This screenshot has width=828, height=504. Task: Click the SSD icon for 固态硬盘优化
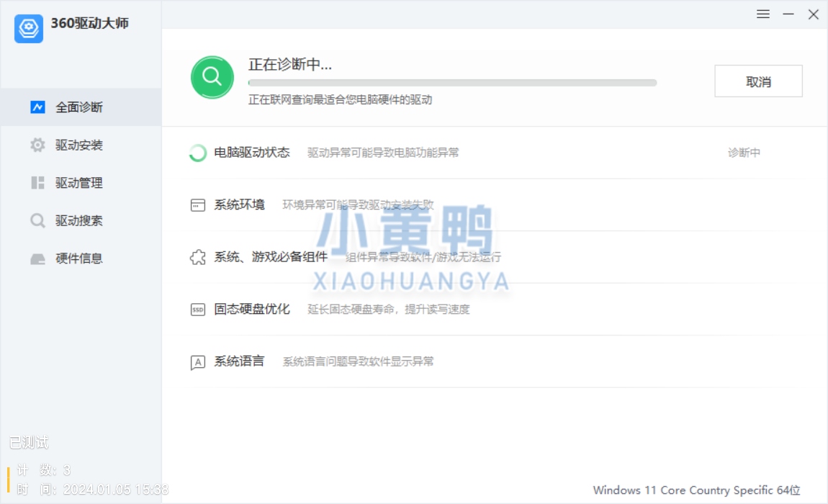[x=198, y=310]
